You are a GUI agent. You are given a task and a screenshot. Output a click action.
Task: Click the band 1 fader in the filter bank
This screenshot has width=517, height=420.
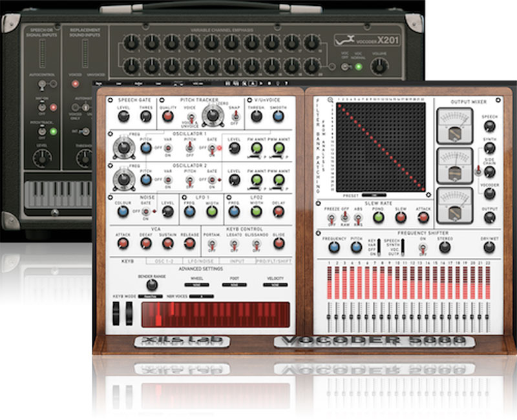pyautogui.click(x=330, y=316)
